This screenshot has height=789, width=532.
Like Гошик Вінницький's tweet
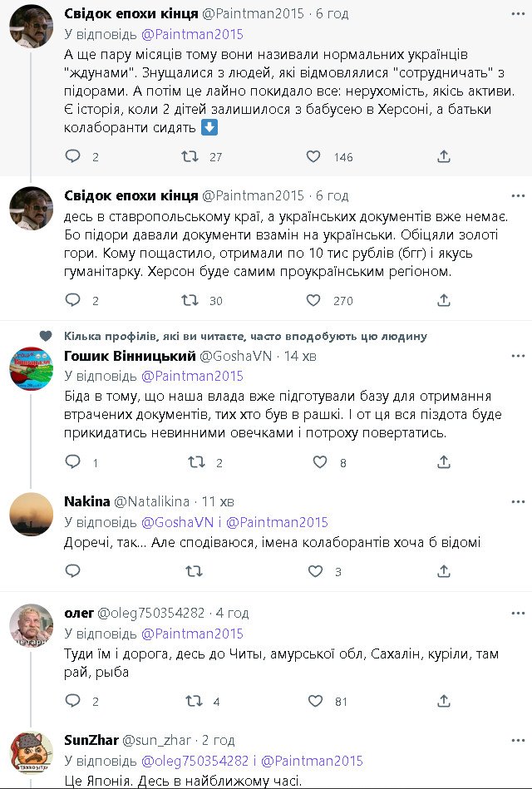[314, 461]
